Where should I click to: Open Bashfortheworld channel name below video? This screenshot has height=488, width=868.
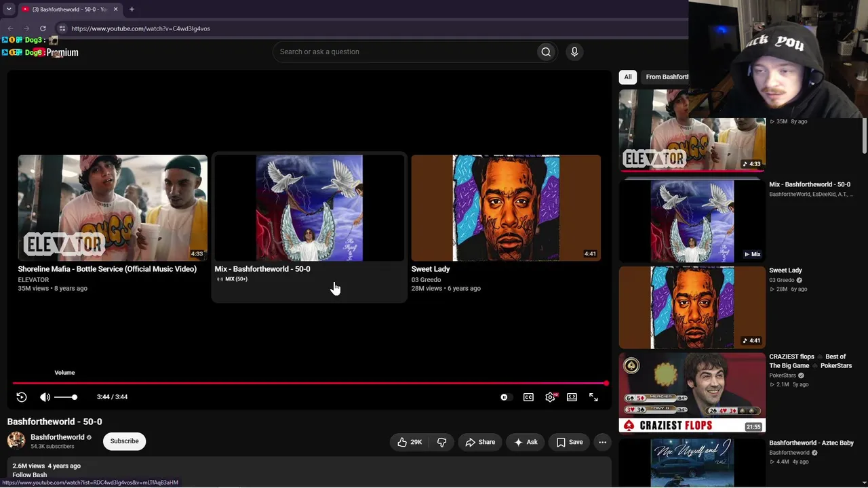point(57,437)
